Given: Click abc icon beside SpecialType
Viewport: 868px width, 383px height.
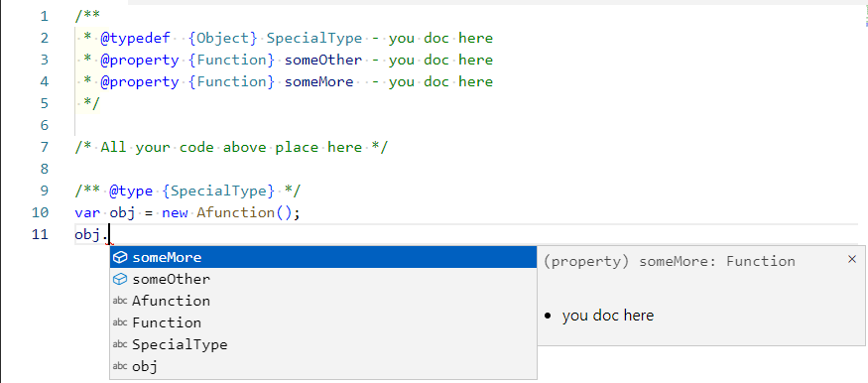Looking at the screenshot, I should click(120, 345).
